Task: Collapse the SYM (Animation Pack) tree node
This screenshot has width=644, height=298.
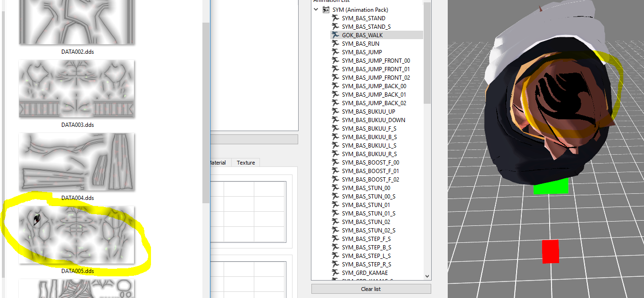Action: click(x=316, y=9)
